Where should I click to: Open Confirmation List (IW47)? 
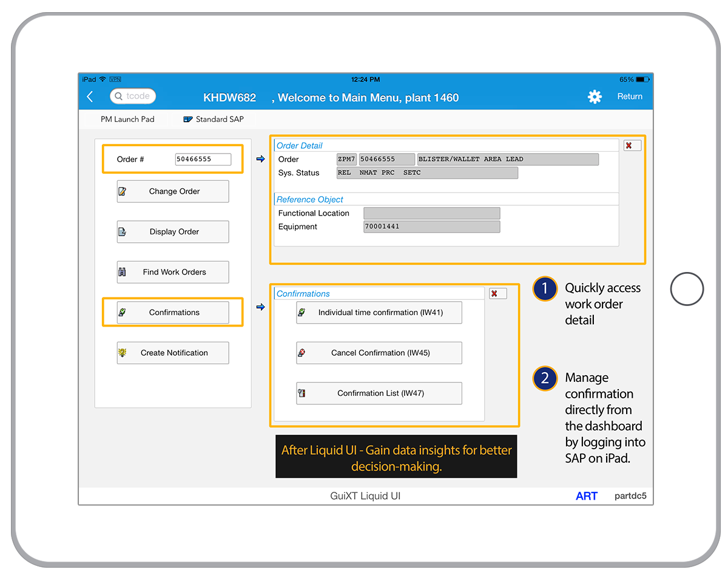point(379,393)
